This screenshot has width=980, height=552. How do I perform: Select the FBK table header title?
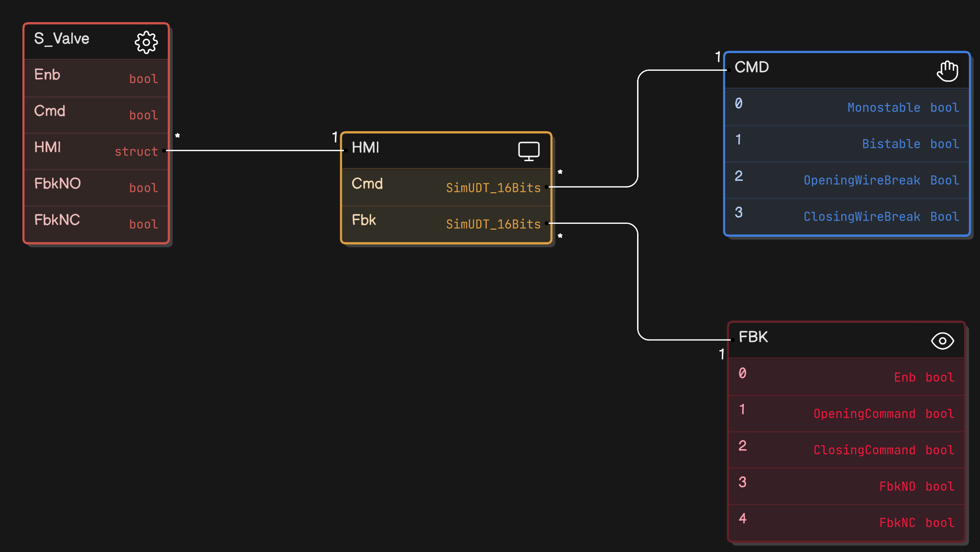pos(753,337)
